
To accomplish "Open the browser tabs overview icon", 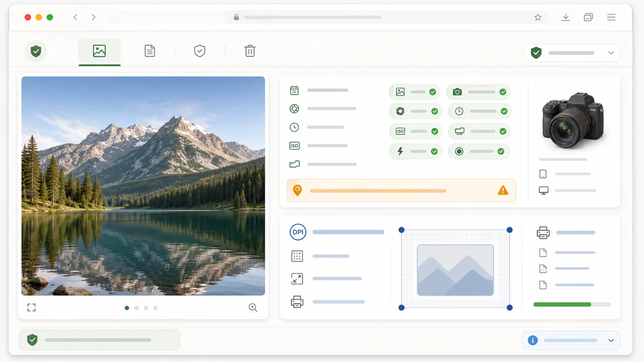I will coord(589,17).
